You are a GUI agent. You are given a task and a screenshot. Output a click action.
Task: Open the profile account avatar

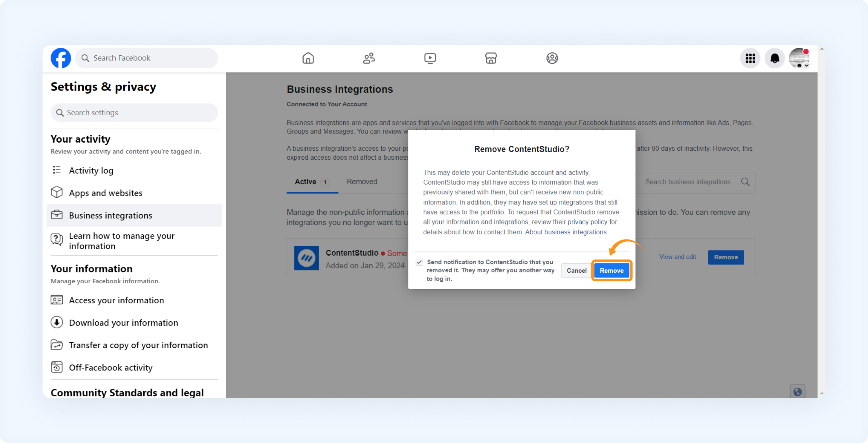coord(799,58)
